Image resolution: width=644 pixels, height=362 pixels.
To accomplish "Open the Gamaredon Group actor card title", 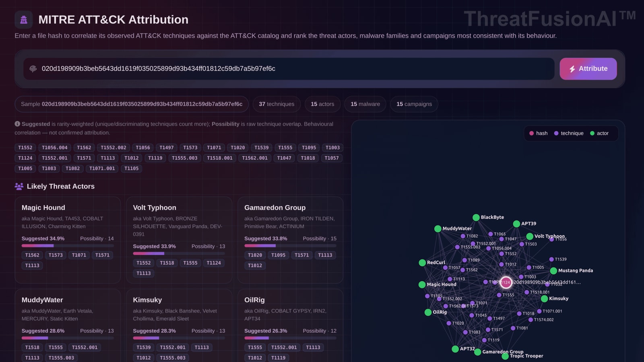I will point(275,208).
